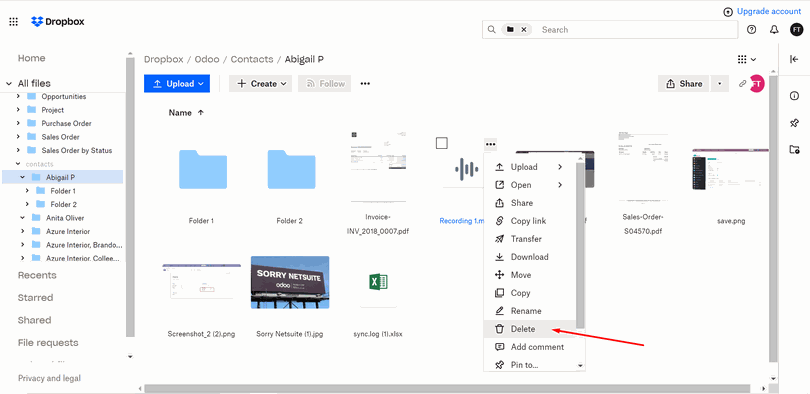Viewport: 810px width, 394px height.
Task: Choose Share in the context menu
Action: [x=529, y=203]
